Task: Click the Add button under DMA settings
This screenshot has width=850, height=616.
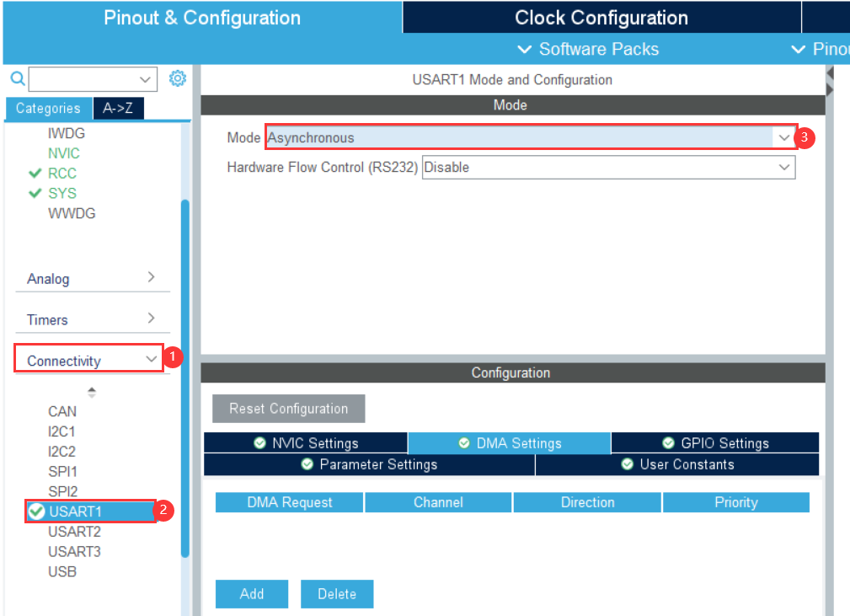Action: (x=251, y=593)
